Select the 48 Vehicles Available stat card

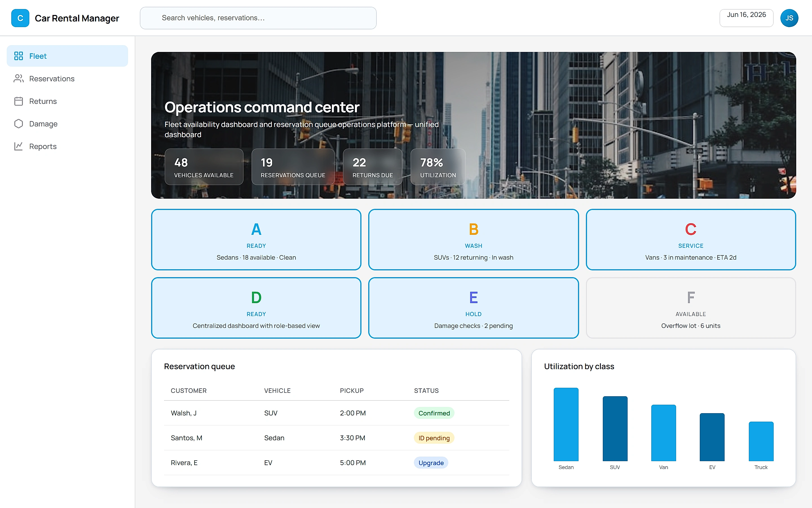(204, 167)
